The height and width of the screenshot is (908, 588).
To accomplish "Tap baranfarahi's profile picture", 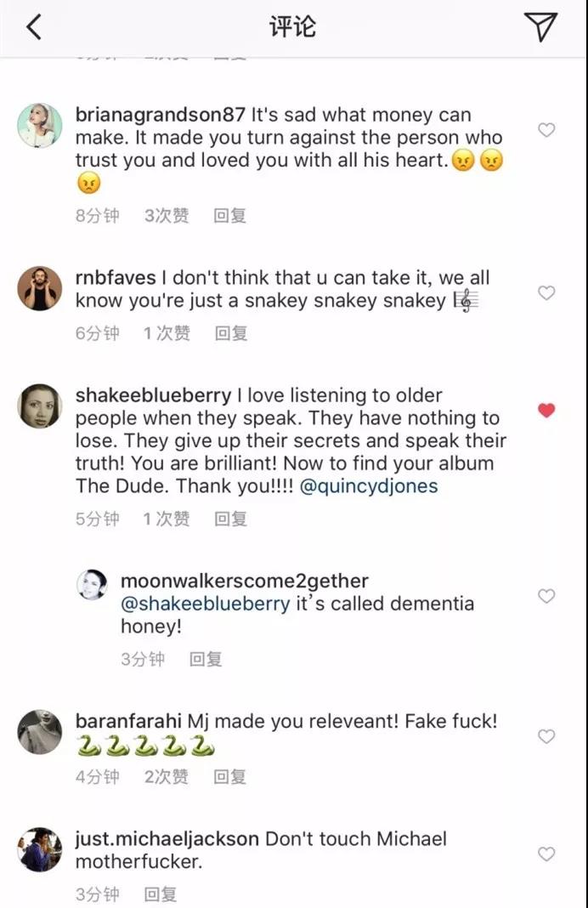I will click(x=40, y=731).
